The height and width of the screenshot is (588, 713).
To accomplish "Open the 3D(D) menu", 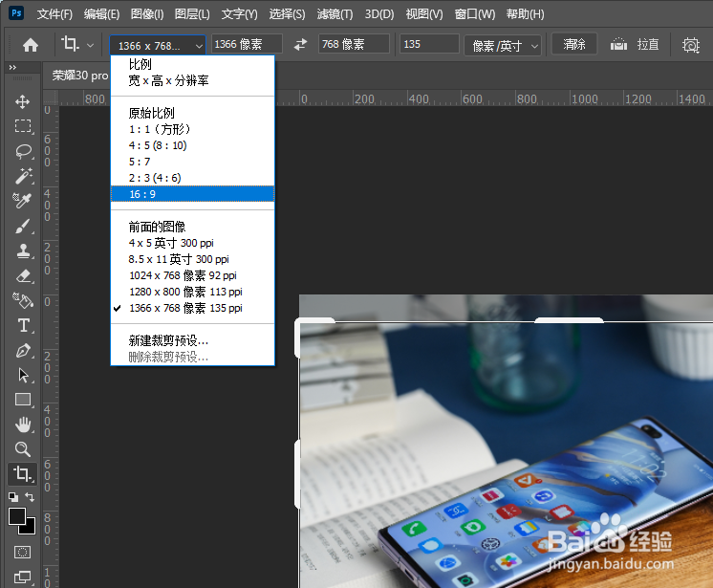I will point(379,14).
